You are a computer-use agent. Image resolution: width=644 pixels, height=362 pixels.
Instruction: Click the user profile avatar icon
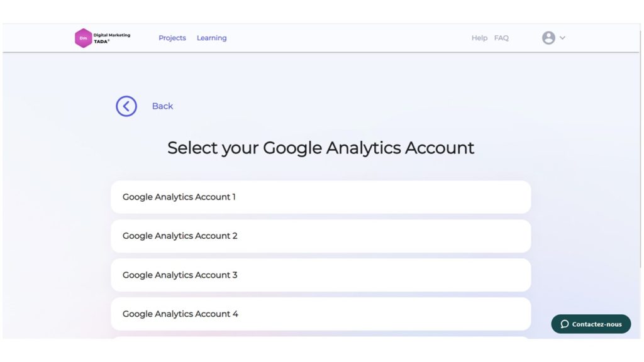tap(548, 38)
